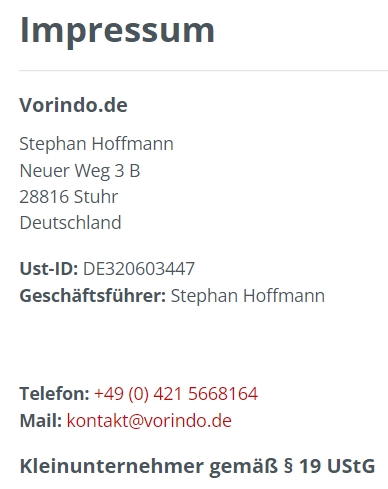Click the § 19 UStG text portion

click(329, 466)
